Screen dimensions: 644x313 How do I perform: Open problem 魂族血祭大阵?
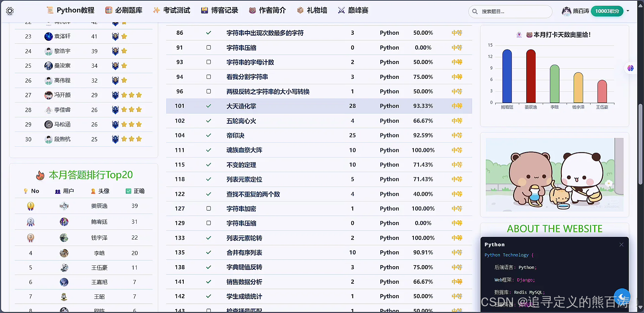[244, 150]
